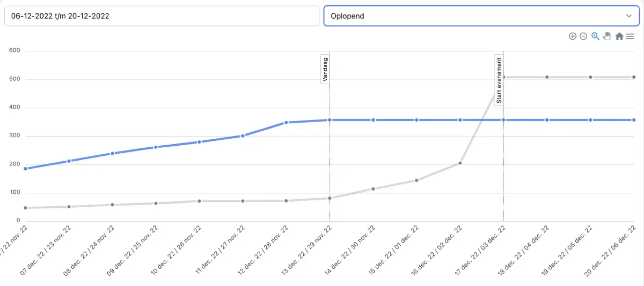644x286 pixels.
Task: Click the chevron arrow of Oplopend selector
Action: 629,16
